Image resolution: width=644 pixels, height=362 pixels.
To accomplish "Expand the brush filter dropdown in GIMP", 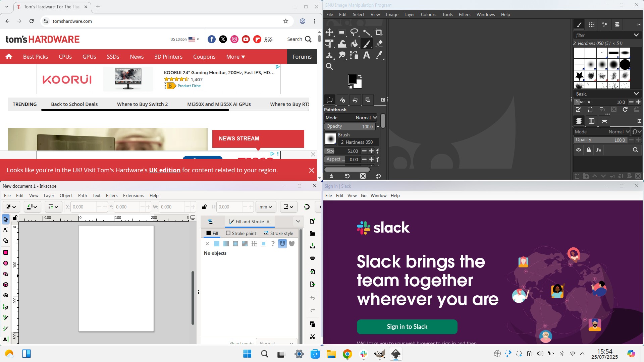I will 636,35.
